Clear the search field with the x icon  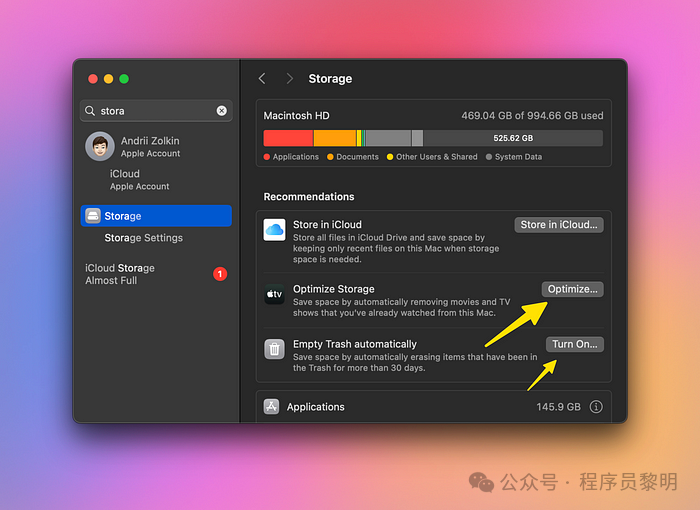click(221, 111)
